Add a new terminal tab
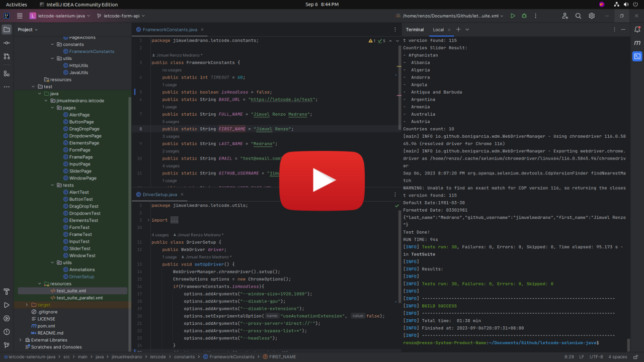This screenshot has height=362, width=644. (458, 30)
